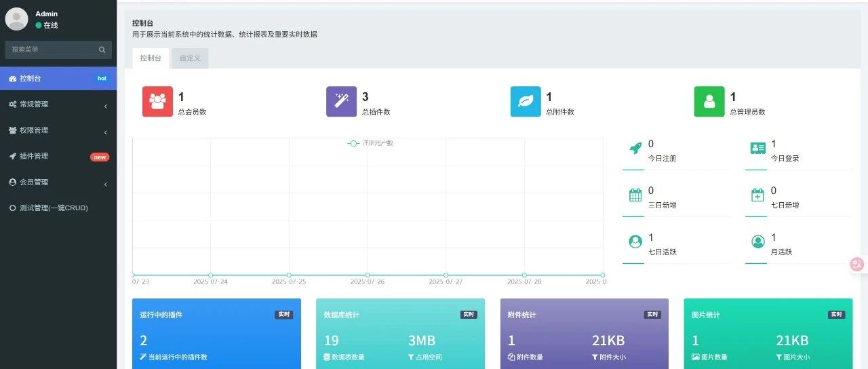Click the filter icon beside 占用空间
Image resolution: width=868 pixels, height=369 pixels.
411,357
